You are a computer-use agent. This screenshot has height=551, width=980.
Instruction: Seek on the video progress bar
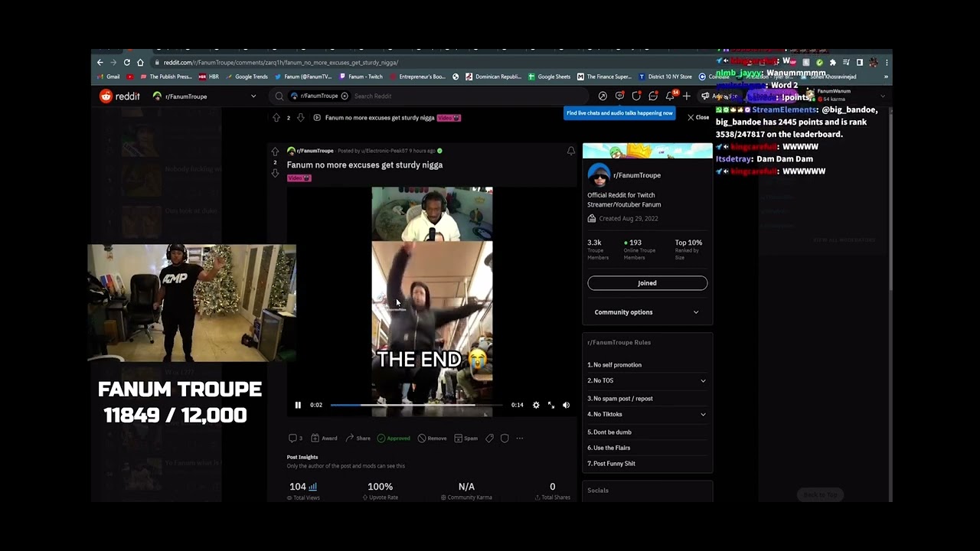tap(416, 405)
